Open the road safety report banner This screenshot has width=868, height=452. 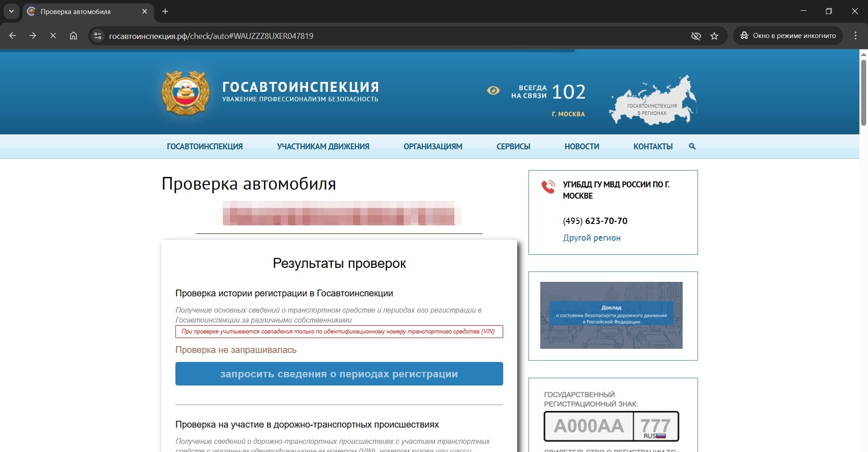611,315
